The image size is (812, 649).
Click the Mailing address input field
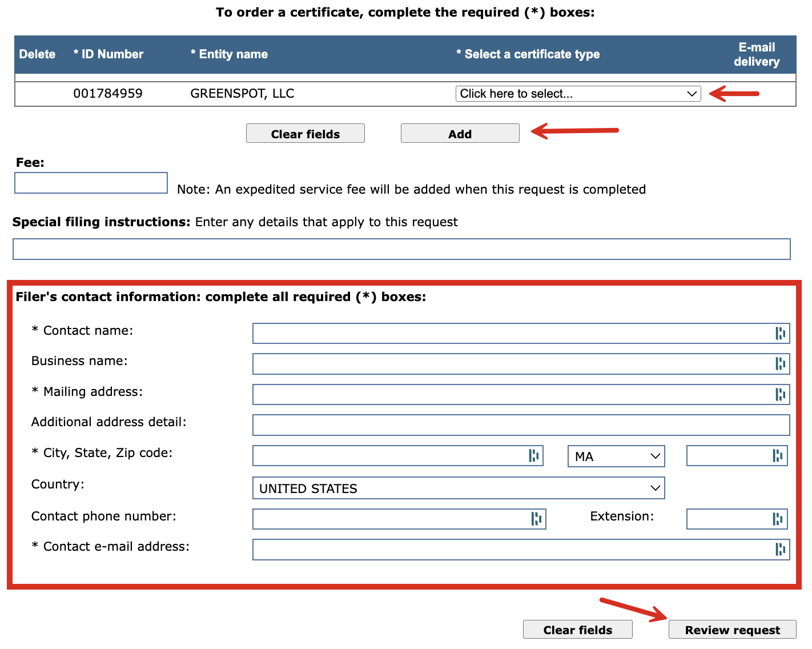coord(521,394)
